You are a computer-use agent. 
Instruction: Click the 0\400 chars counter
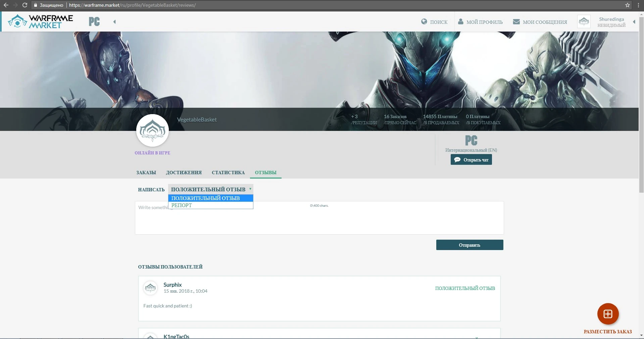pyautogui.click(x=319, y=205)
